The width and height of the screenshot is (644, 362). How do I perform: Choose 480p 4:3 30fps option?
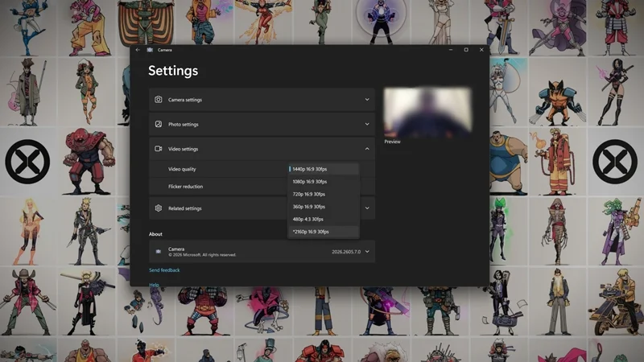click(x=324, y=219)
